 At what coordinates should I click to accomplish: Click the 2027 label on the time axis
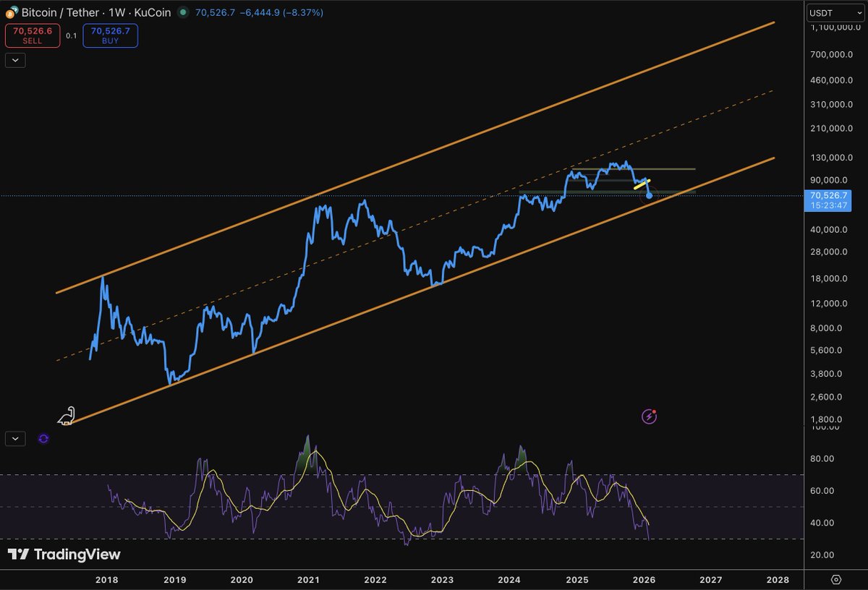711,580
